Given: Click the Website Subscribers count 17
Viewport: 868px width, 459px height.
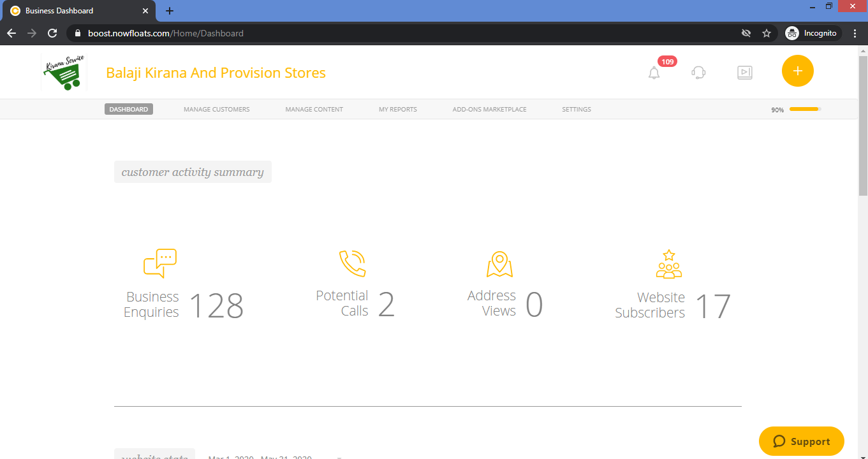Looking at the screenshot, I should 712,306.
